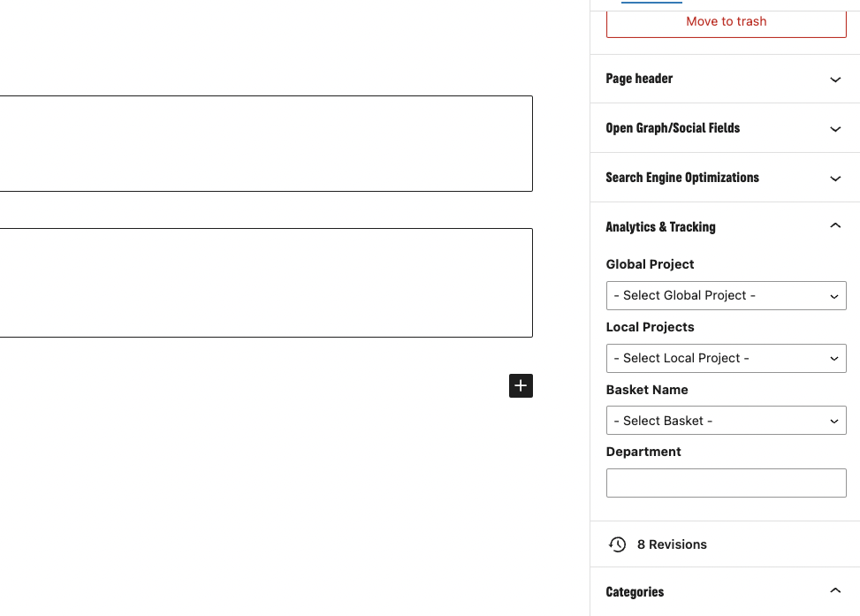Viewport: 860px width, 616px height.
Task: Click the black plus add-block icon
Action: [x=521, y=385]
